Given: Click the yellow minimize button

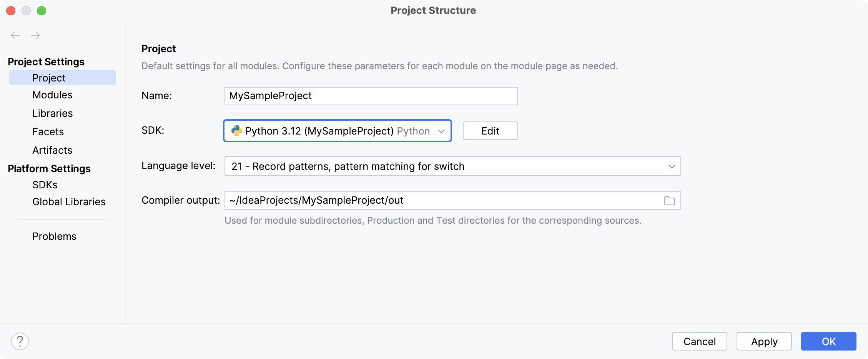Looking at the screenshot, I should [27, 11].
